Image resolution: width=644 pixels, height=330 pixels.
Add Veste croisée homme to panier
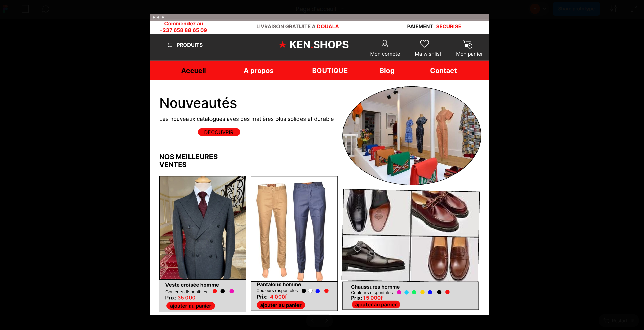191,306
